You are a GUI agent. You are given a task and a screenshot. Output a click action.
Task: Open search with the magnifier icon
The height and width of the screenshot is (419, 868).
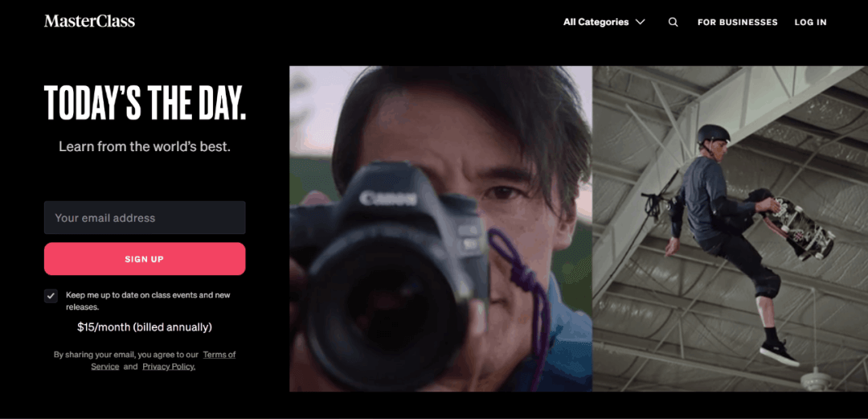(674, 23)
